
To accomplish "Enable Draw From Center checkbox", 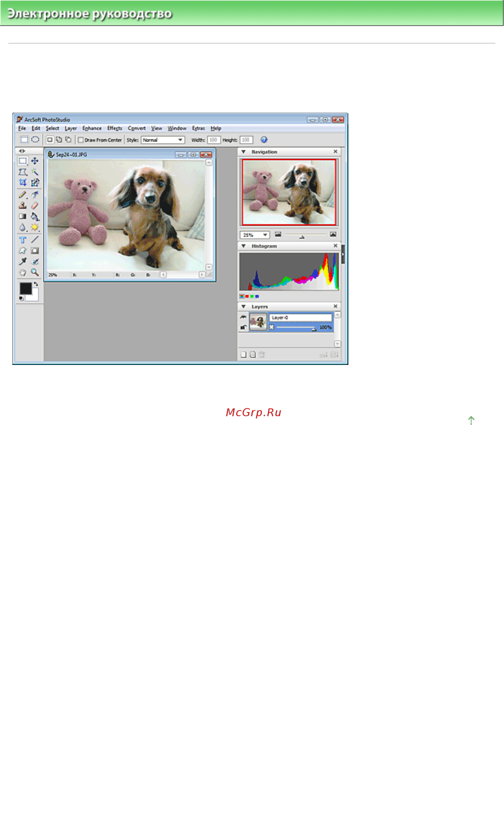I will point(81,140).
